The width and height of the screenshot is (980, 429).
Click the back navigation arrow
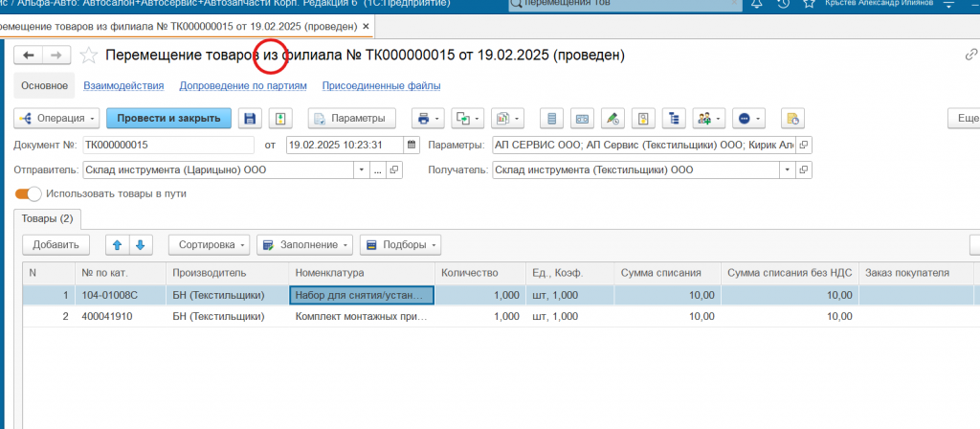pos(29,56)
